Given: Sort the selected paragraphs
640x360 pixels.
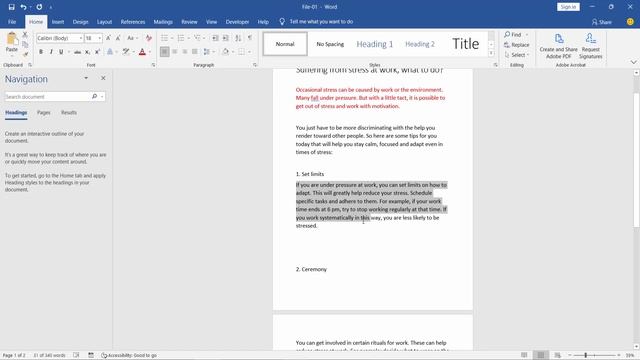Looking at the screenshot, I should (238, 38).
